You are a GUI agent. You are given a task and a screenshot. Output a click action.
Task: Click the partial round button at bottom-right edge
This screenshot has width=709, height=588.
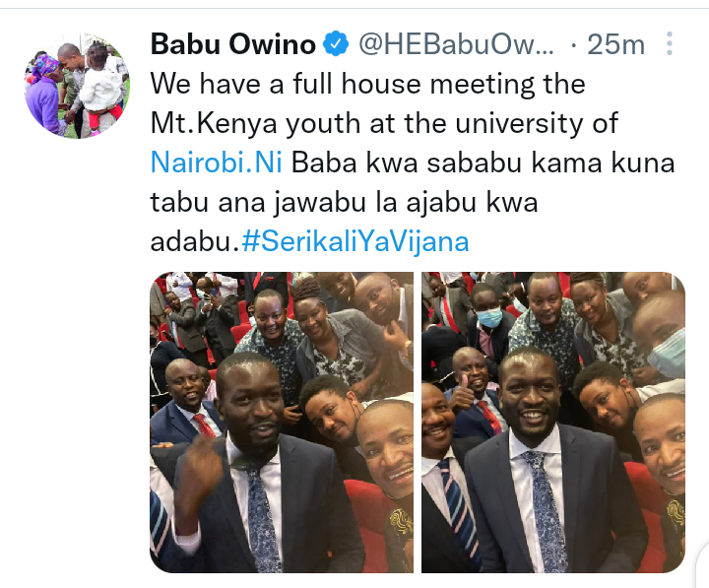point(703,564)
